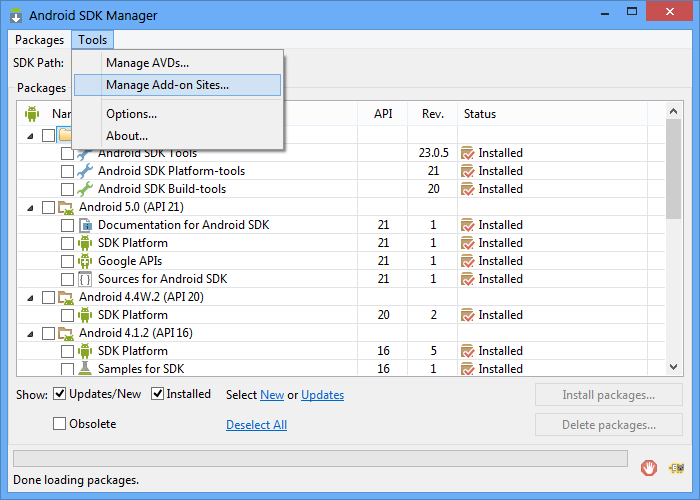The width and height of the screenshot is (700, 500).
Task: Click scrollbar up arrow in package list
Action: [674, 111]
